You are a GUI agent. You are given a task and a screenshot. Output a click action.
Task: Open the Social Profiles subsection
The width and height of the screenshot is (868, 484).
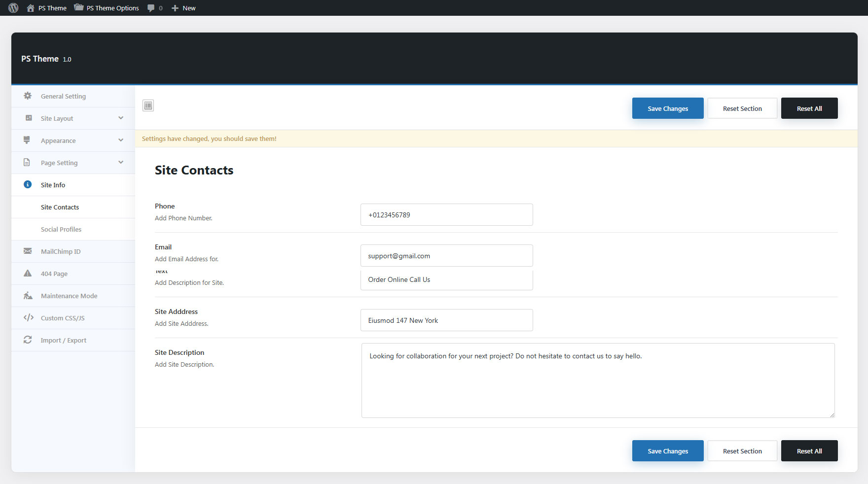[61, 229]
